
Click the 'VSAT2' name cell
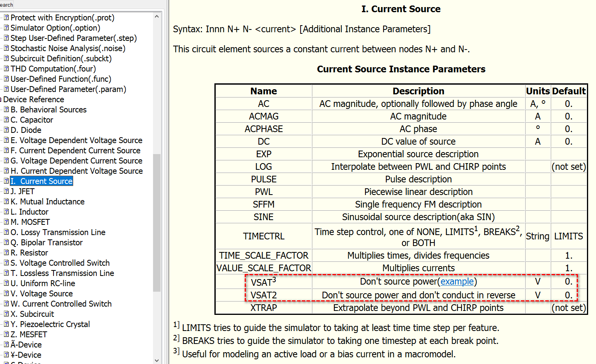coord(264,295)
